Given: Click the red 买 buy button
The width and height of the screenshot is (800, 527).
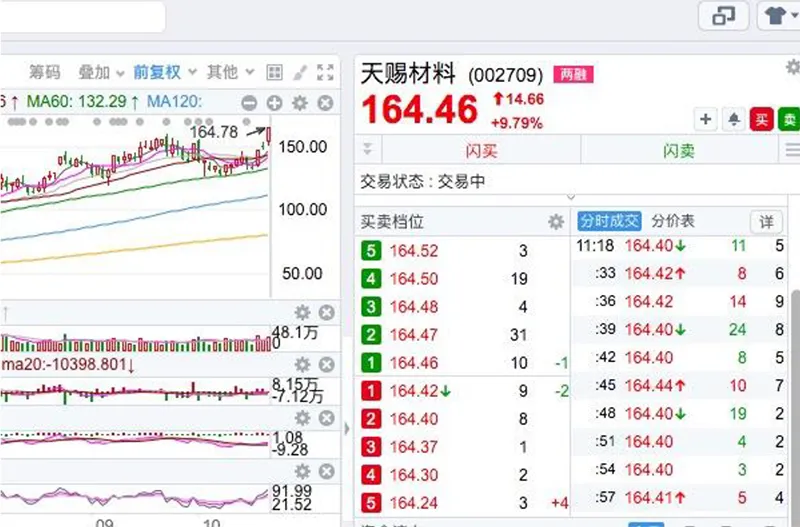Looking at the screenshot, I should [x=761, y=119].
